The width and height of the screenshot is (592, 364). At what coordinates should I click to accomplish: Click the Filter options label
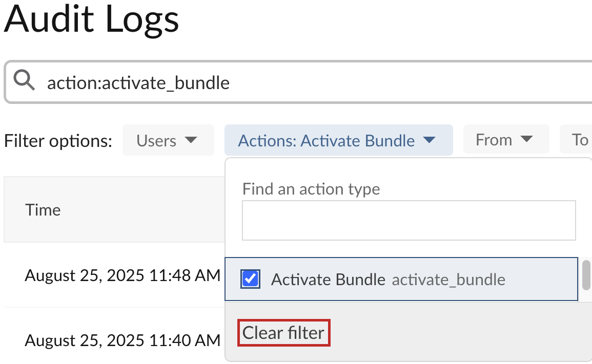coord(58,141)
